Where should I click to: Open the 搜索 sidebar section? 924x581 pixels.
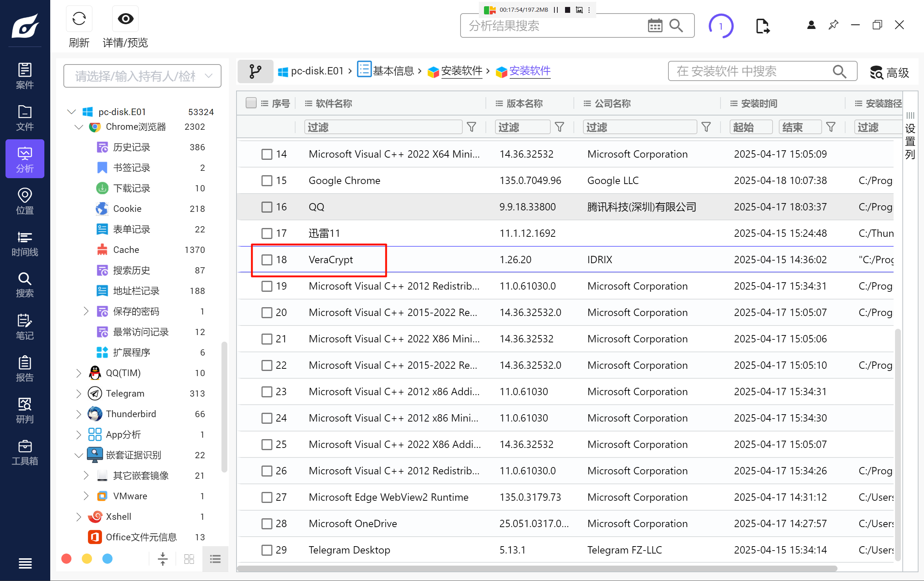pos(25,284)
